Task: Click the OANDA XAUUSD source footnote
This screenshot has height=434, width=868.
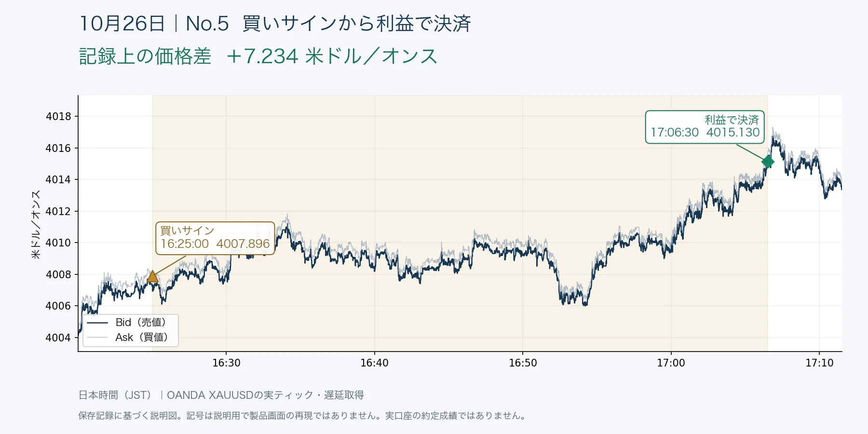Action: click(221, 395)
